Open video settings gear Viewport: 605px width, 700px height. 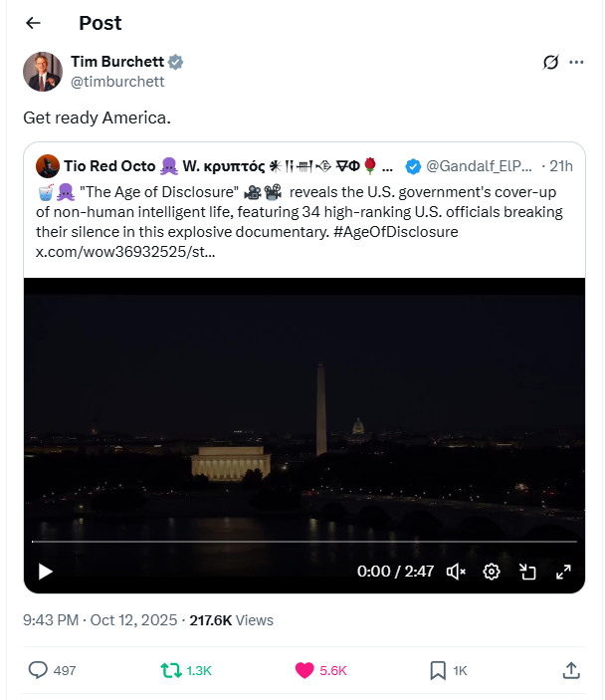tap(492, 572)
